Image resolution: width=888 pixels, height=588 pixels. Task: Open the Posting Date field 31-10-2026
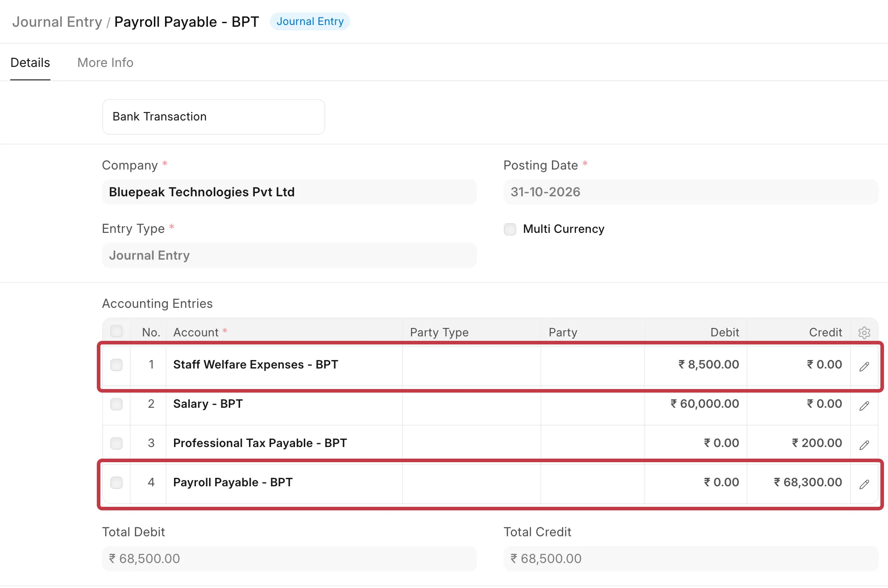(x=691, y=192)
